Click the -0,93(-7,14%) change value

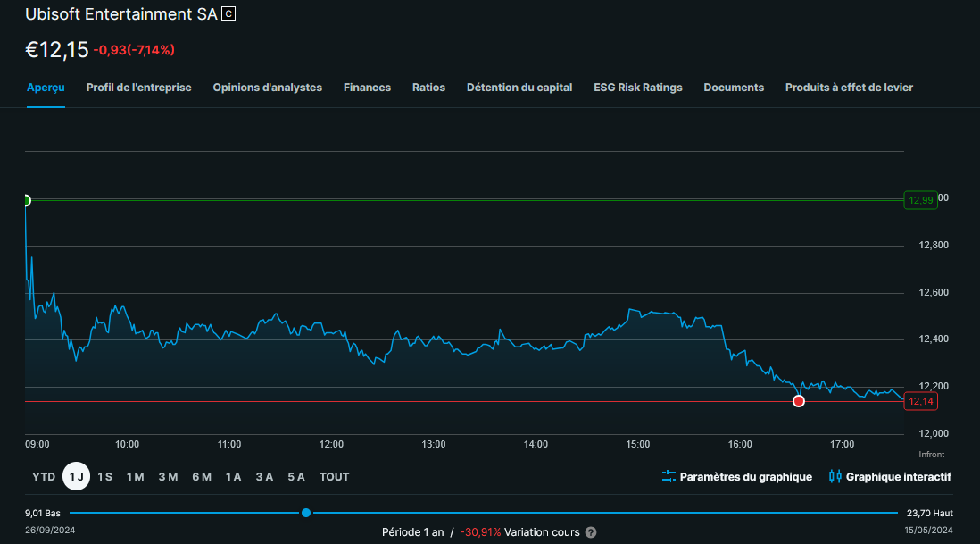pos(134,50)
